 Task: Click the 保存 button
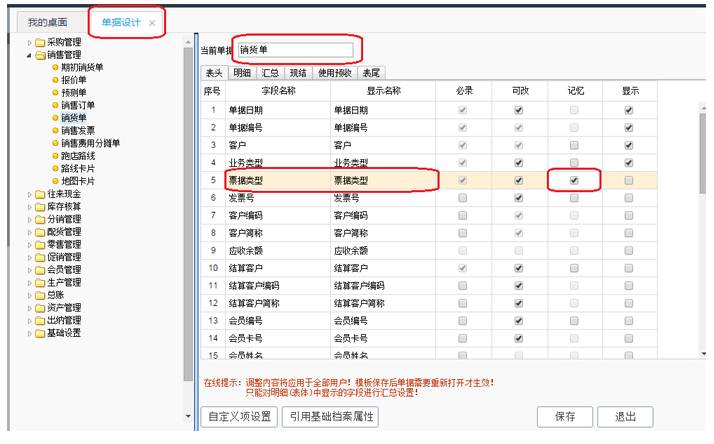(565, 417)
